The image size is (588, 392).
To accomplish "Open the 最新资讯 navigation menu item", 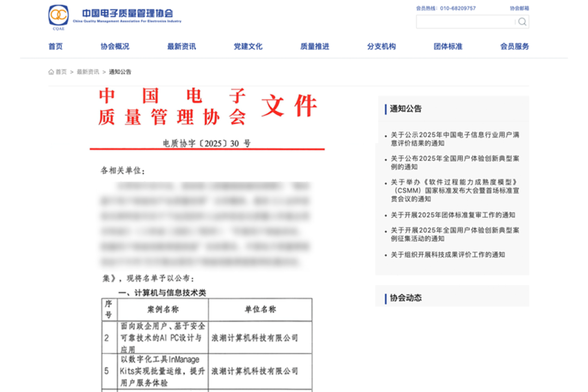I will [x=181, y=47].
